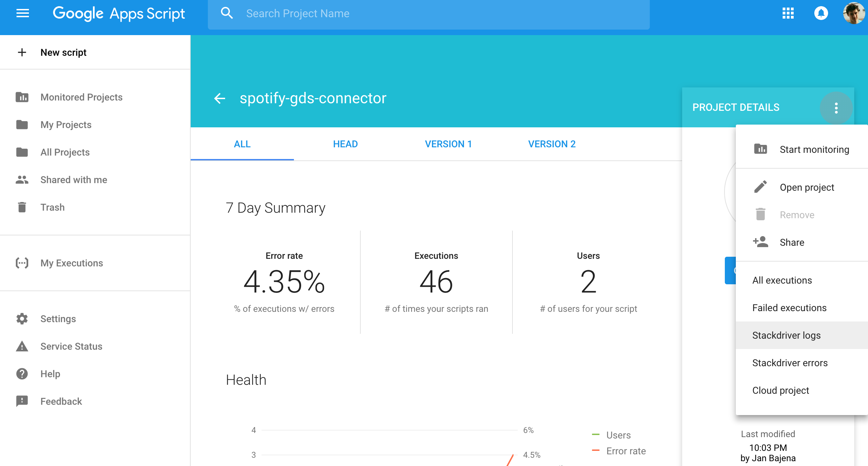Open the account profile avatar
Viewport: 868px width, 466px height.
point(854,13)
